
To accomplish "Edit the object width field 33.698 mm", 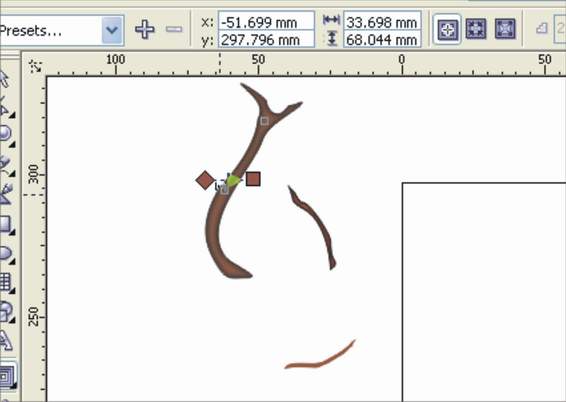I will tap(382, 22).
